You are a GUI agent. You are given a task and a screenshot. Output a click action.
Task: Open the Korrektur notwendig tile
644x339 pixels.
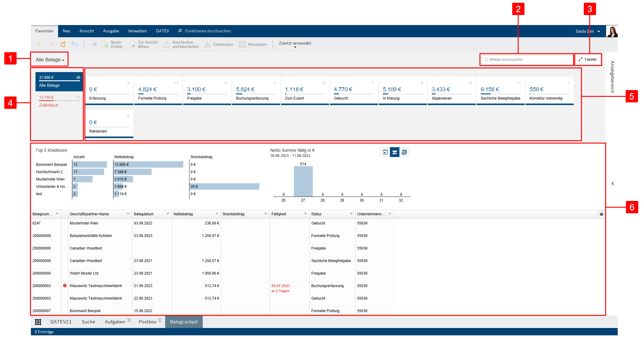coord(550,91)
